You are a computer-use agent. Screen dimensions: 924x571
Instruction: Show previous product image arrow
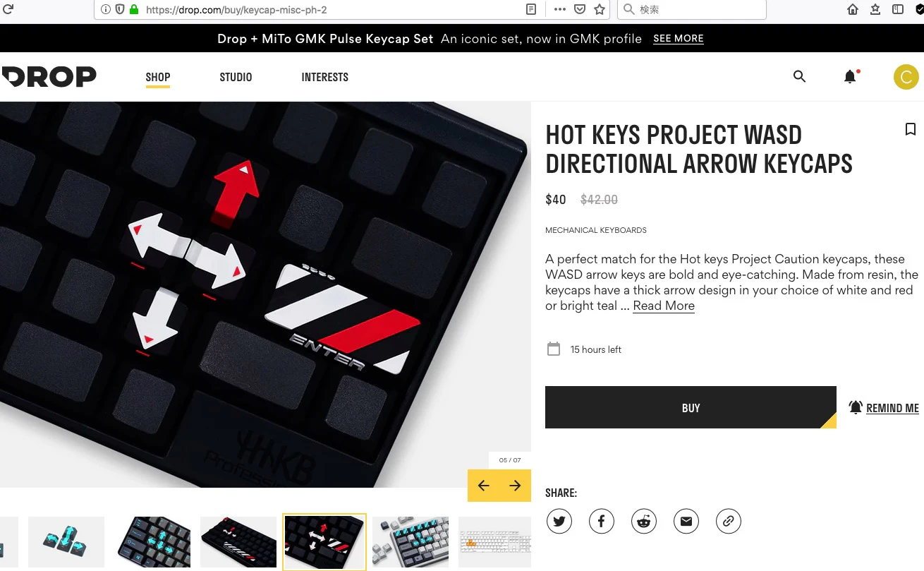[483, 486]
